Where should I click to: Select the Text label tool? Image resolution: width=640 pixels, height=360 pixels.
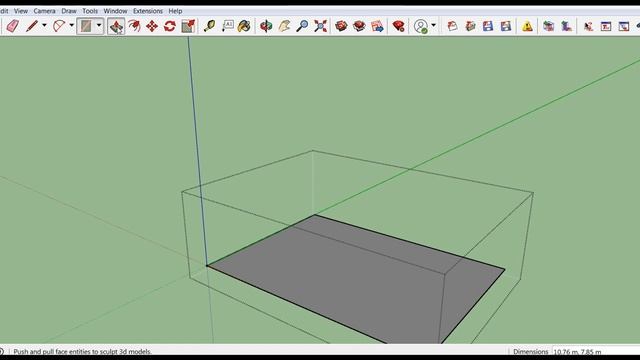click(x=227, y=26)
